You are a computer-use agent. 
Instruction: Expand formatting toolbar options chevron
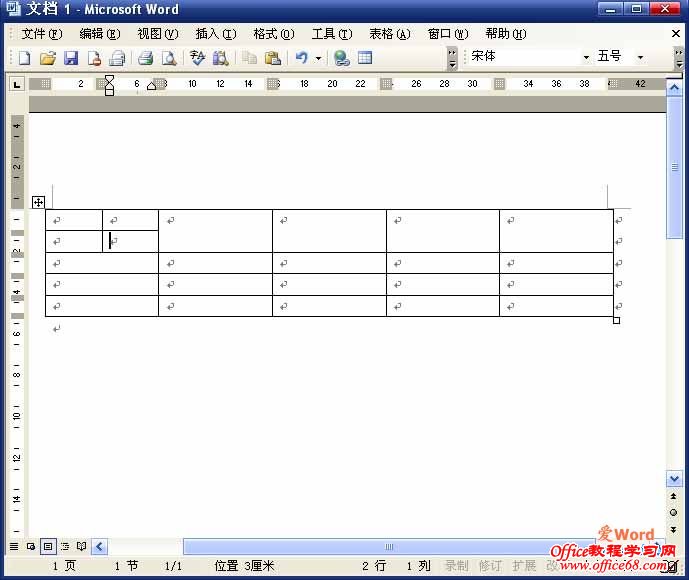pyautogui.click(x=679, y=59)
